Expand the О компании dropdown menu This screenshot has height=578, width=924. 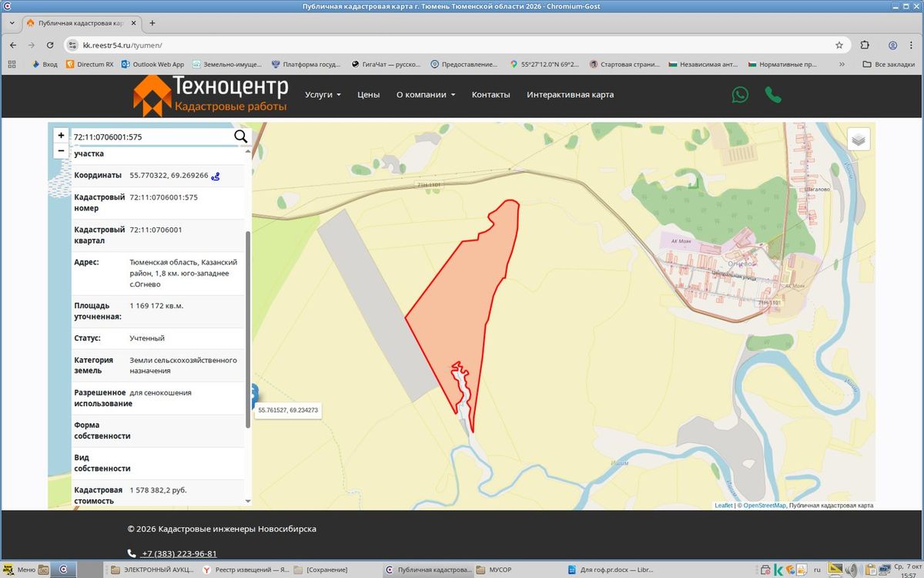426,95
